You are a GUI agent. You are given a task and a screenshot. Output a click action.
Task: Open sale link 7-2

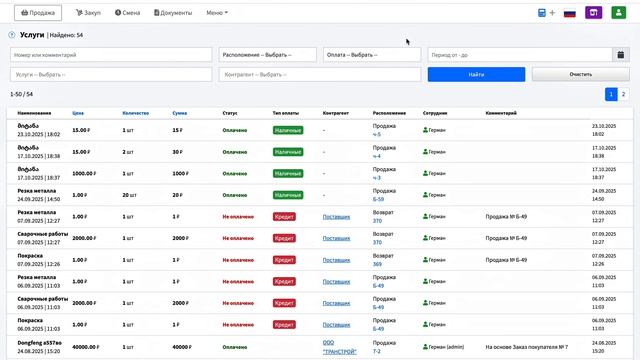(376, 351)
